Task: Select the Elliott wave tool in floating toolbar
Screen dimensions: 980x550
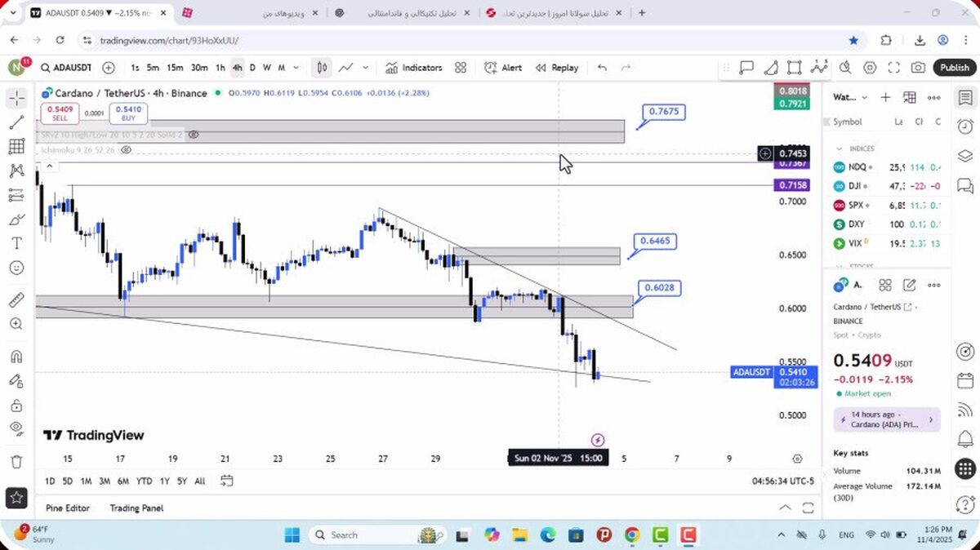Action: tap(818, 69)
